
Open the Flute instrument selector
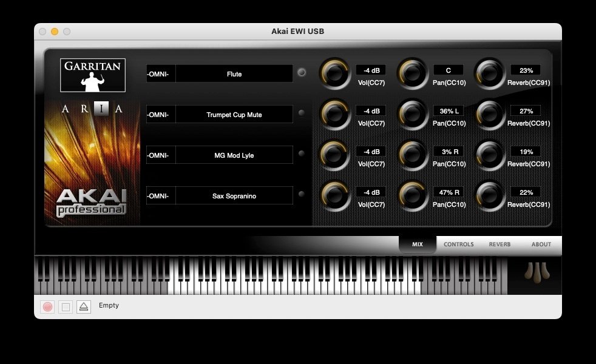click(x=234, y=74)
